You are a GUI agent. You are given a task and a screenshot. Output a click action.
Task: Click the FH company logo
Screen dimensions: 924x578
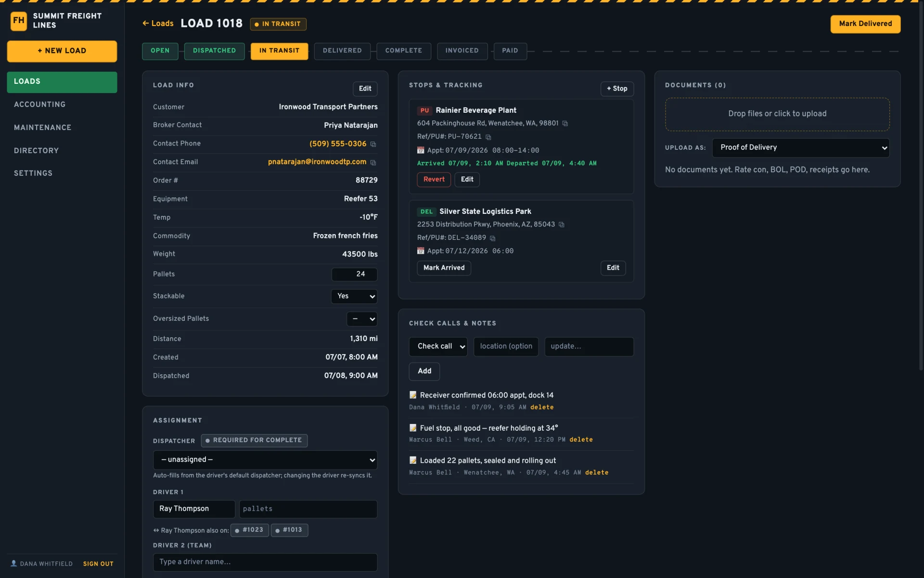click(x=19, y=21)
